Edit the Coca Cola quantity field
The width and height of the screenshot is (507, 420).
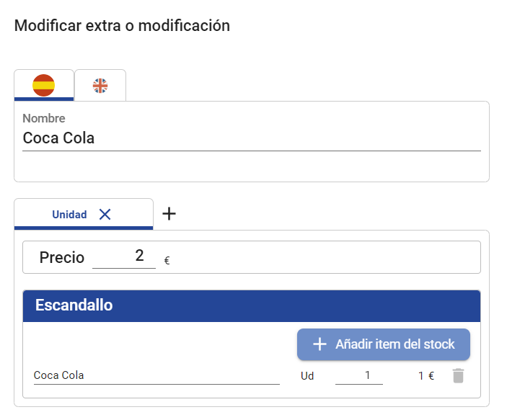pos(359,375)
